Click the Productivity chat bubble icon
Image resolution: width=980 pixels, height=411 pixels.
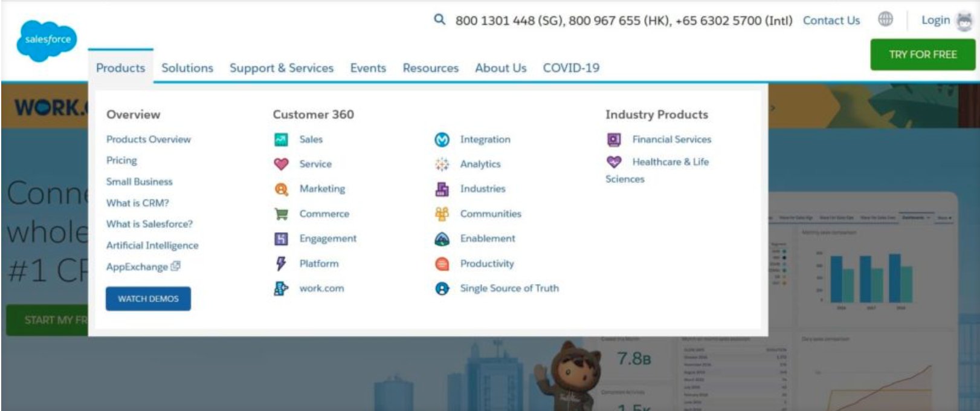pyautogui.click(x=442, y=264)
